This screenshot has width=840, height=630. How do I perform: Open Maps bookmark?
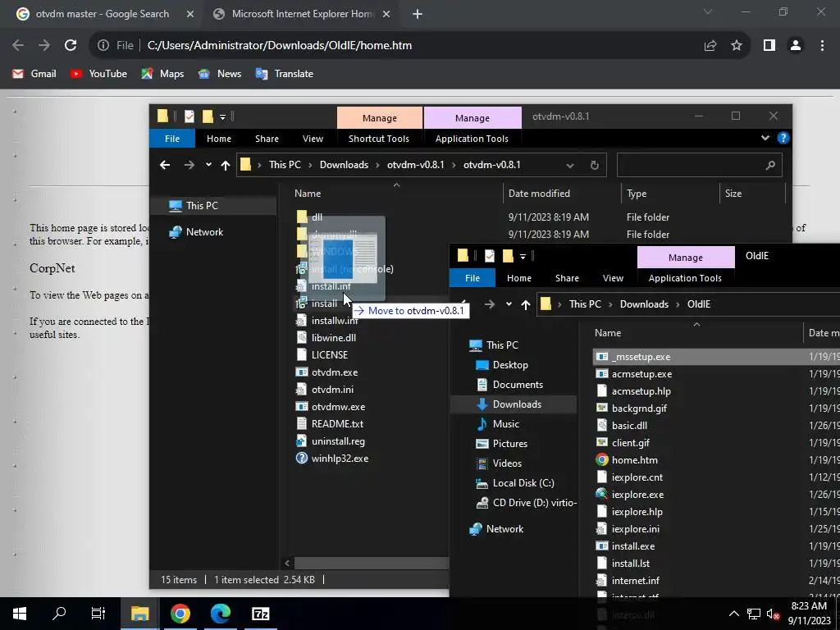(x=162, y=74)
